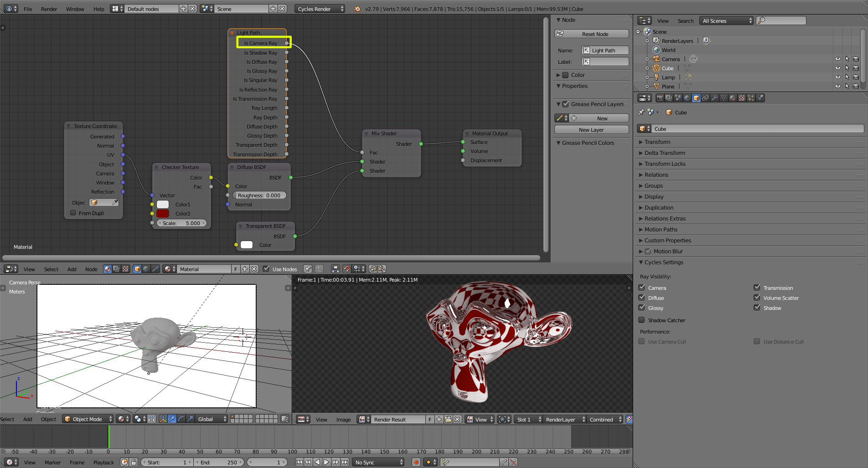Open image file in the image editor header
The width and height of the screenshot is (868, 468).
[x=448, y=419]
